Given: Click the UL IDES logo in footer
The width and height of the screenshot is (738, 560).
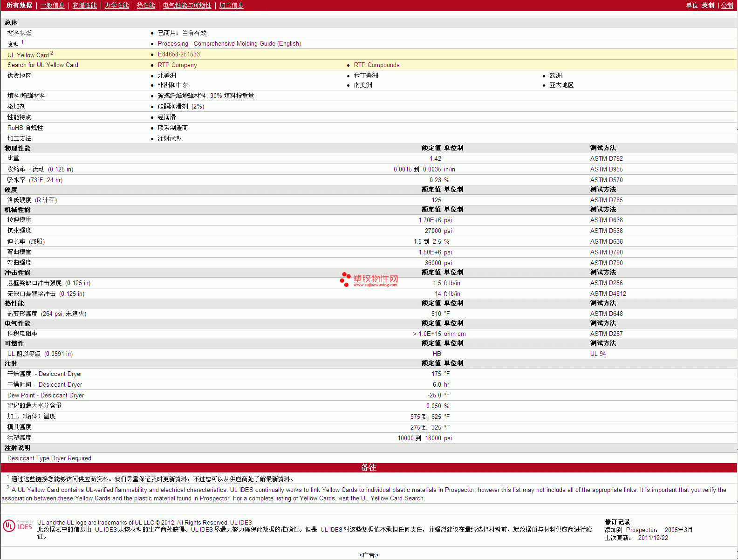Looking at the screenshot, I should pyautogui.click(x=18, y=526).
